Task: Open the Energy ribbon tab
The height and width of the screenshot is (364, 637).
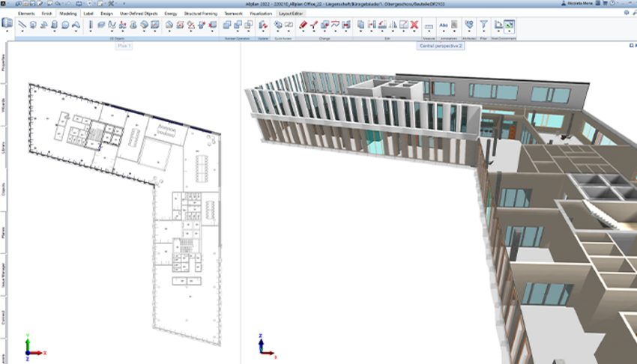Action: pos(170,13)
